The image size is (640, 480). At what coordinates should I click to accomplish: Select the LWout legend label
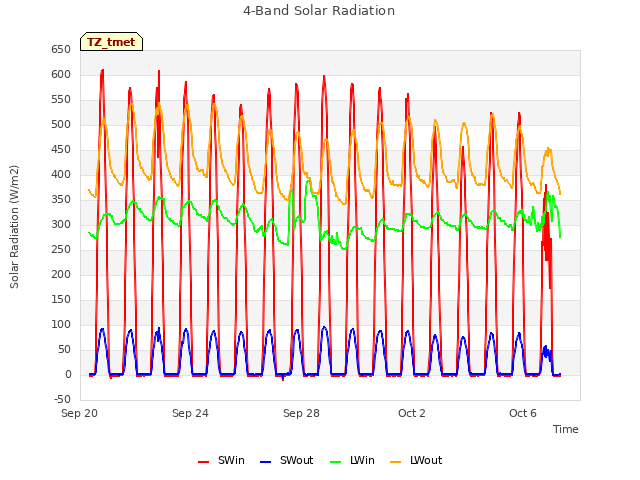tap(426, 460)
